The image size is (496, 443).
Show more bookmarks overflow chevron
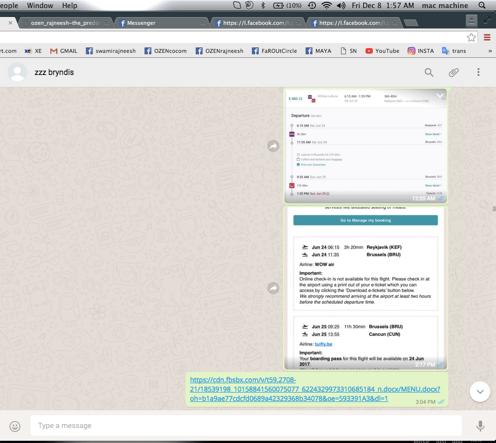pyautogui.click(x=490, y=51)
